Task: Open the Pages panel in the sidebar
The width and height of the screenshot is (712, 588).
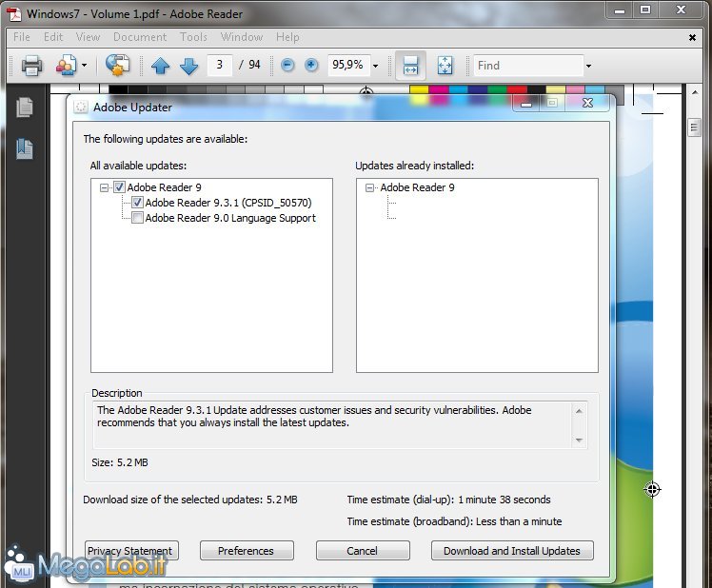Action: click(x=25, y=108)
